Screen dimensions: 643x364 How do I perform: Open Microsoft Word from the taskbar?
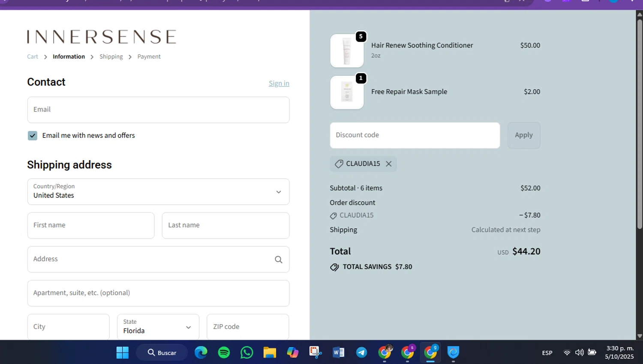click(339, 352)
